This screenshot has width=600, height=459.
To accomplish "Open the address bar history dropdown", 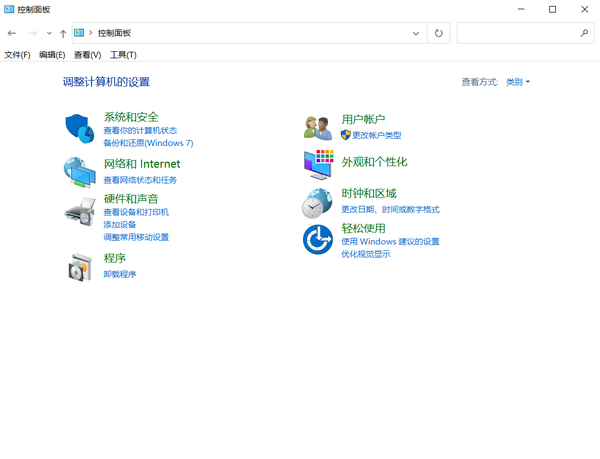I will click(x=416, y=33).
